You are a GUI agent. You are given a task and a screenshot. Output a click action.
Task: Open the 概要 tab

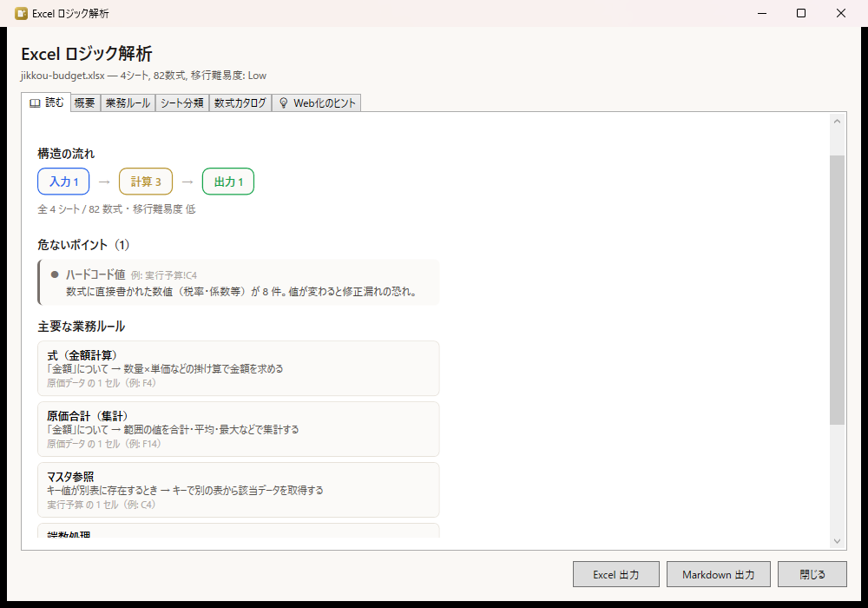[85, 103]
